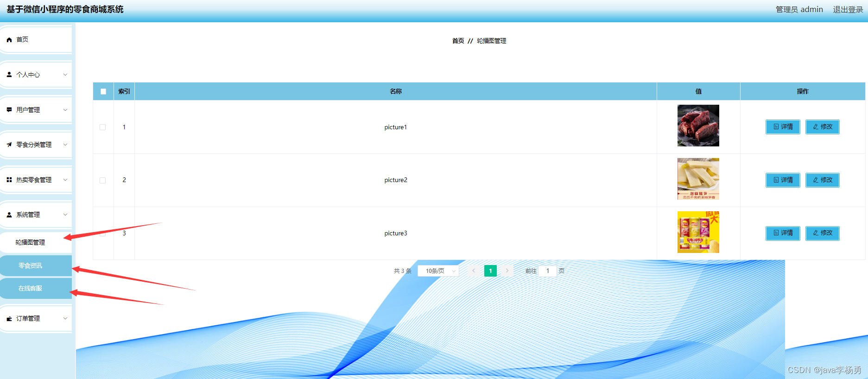Click the system title 基于微信小程序的零食商城系统
868x379 pixels.
point(65,9)
